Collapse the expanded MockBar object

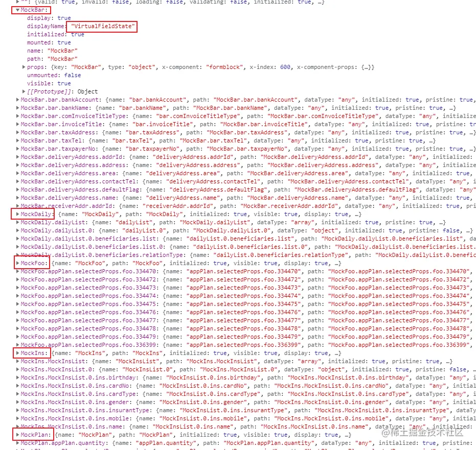click(17, 10)
